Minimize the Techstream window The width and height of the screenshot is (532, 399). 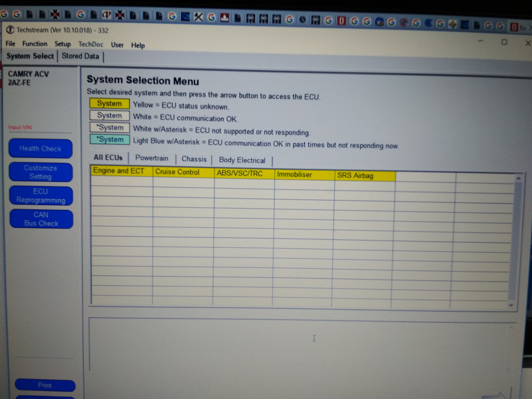[x=480, y=41]
